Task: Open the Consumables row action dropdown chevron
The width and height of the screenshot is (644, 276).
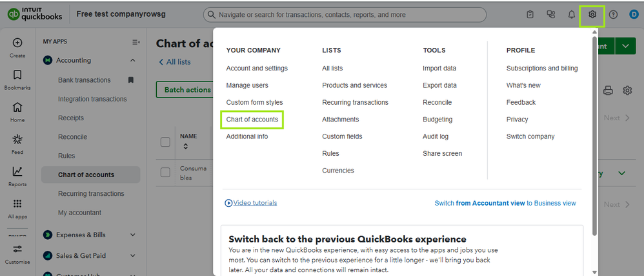Action: [622, 173]
